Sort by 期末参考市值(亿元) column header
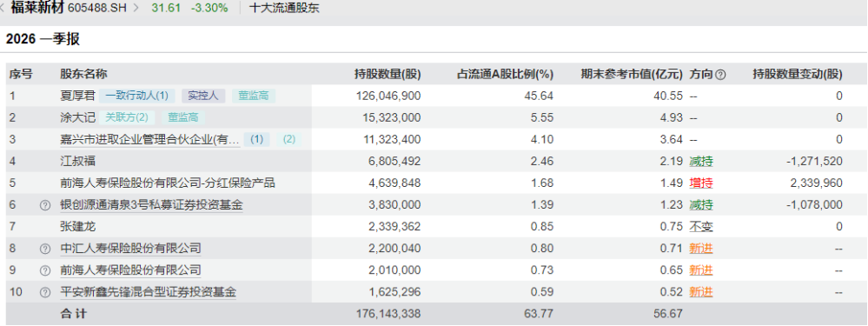Image resolution: width=868 pixels, height=326 pixels. coord(633,74)
